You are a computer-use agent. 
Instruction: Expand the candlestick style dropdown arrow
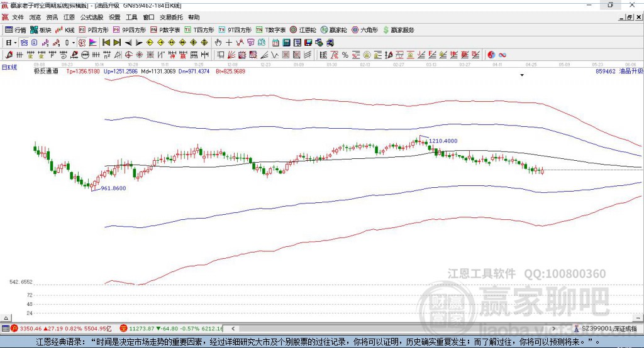[74, 43]
